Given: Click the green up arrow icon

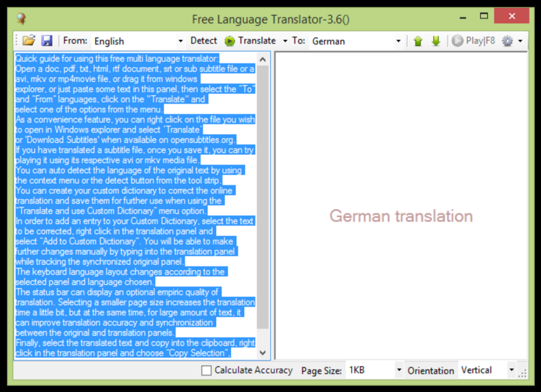Looking at the screenshot, I should (418, 41).
